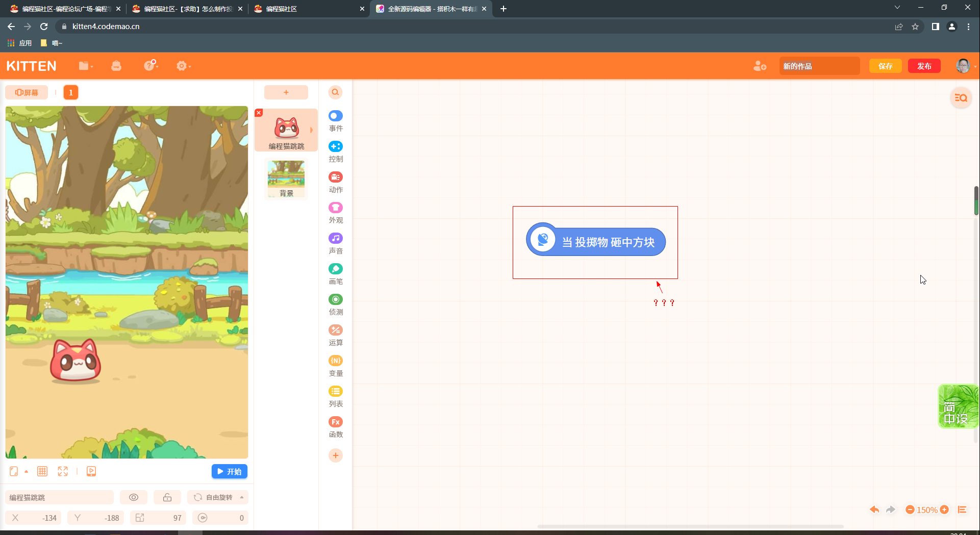Screen dimensions: 980x535
Task: Click the stage device orientation icon
Action: [x=14, y=471]
